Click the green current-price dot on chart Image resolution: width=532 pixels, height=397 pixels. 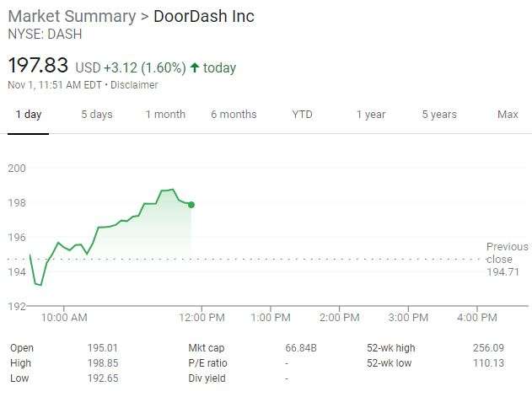tap(191, 205)
